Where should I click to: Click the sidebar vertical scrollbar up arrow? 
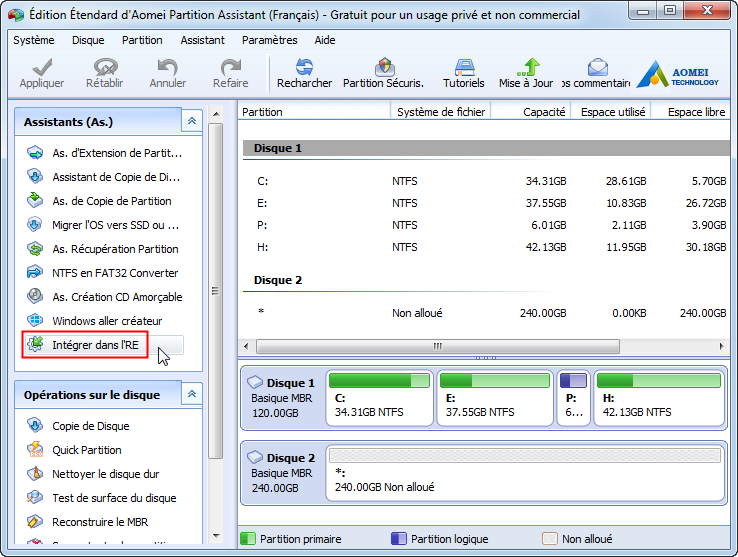216,114
